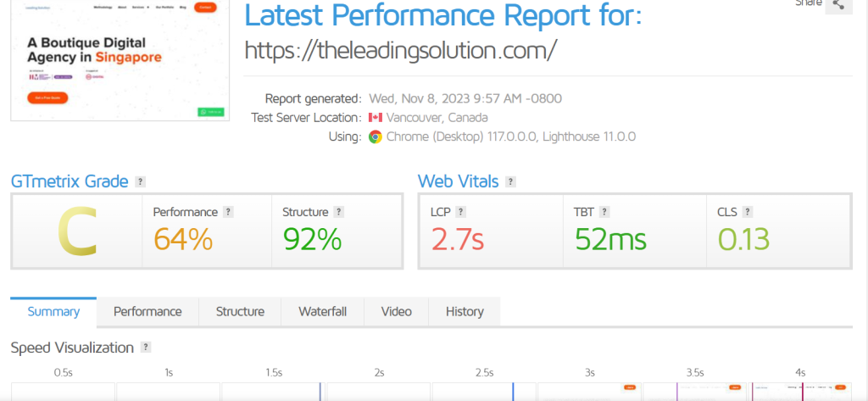
Task: Open the Video tab
Action: click(x=396, y=312)
